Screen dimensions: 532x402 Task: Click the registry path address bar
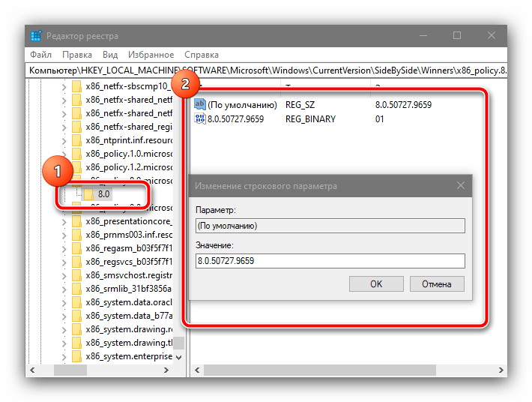[266, 70]
